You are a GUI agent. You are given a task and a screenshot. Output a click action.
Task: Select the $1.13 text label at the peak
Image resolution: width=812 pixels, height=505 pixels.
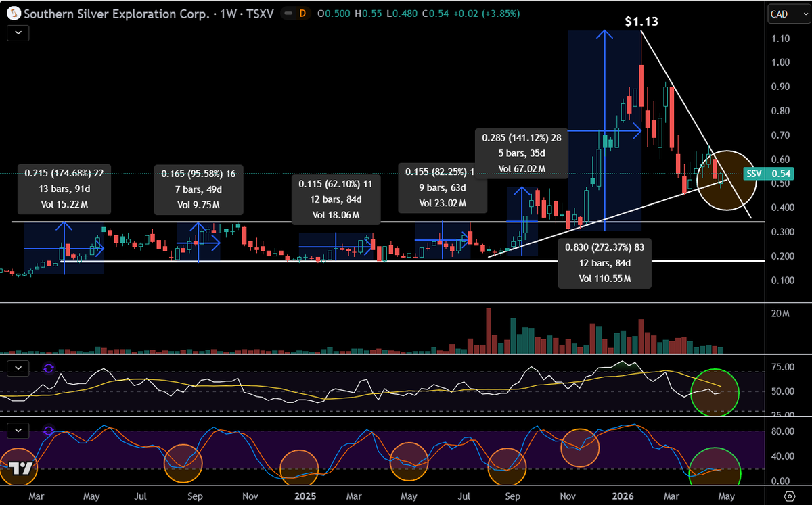click(641, 22)
